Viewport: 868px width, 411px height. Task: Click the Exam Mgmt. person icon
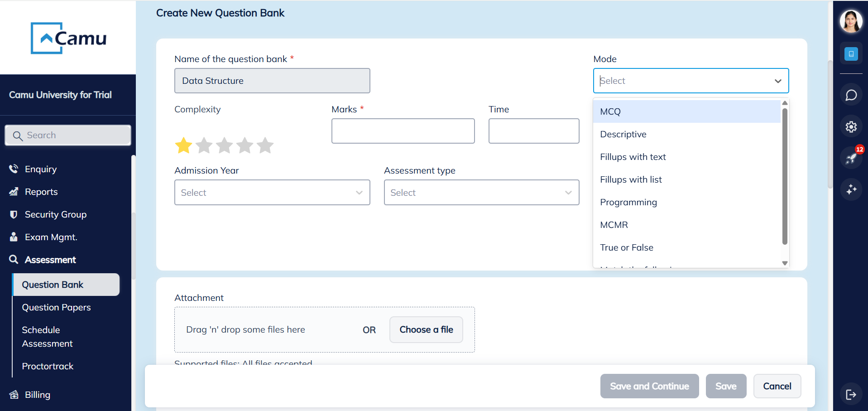(x=14, y=237)
